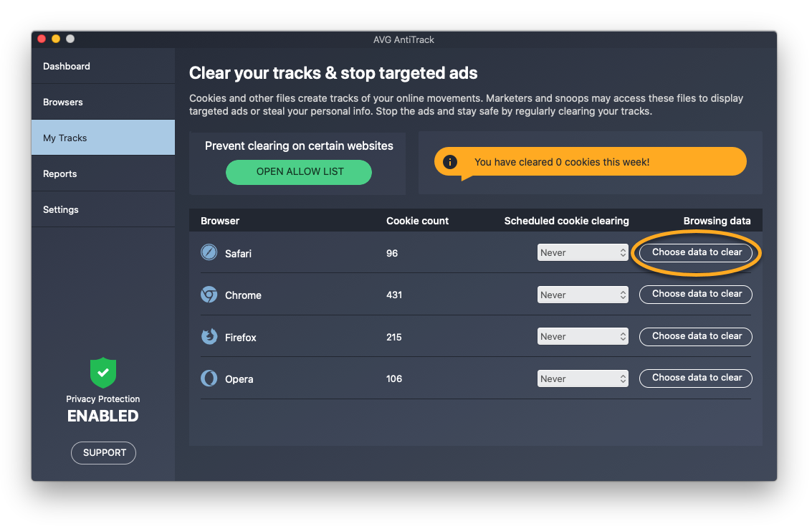The width and height of the screenshot is (812, 529).
Task: Expand Firefox scheduled clearing dropdown
Action: (583, 336)
